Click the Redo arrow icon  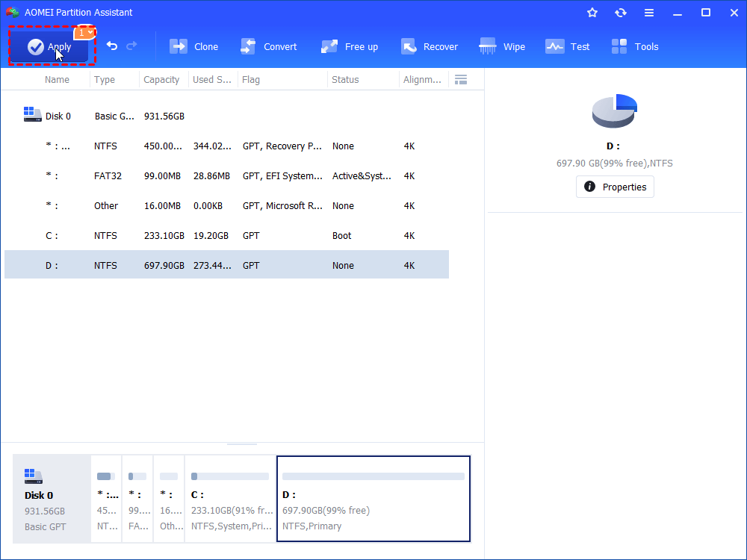coord(131,46)
